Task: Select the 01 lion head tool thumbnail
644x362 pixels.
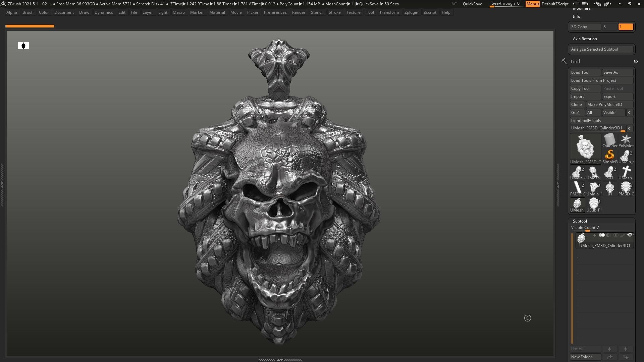Action: click(x=609, y=189)
